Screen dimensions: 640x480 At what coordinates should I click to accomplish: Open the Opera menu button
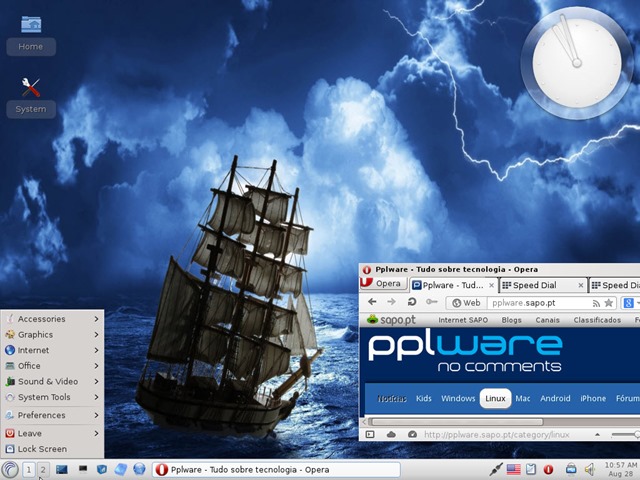pyautogui.click(x=383, y=283)
